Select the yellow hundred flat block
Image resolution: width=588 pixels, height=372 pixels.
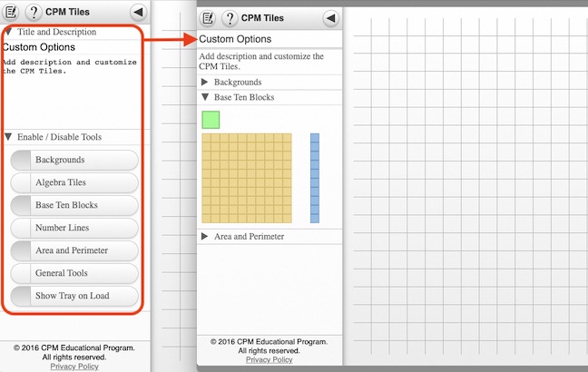pos(247,178)
